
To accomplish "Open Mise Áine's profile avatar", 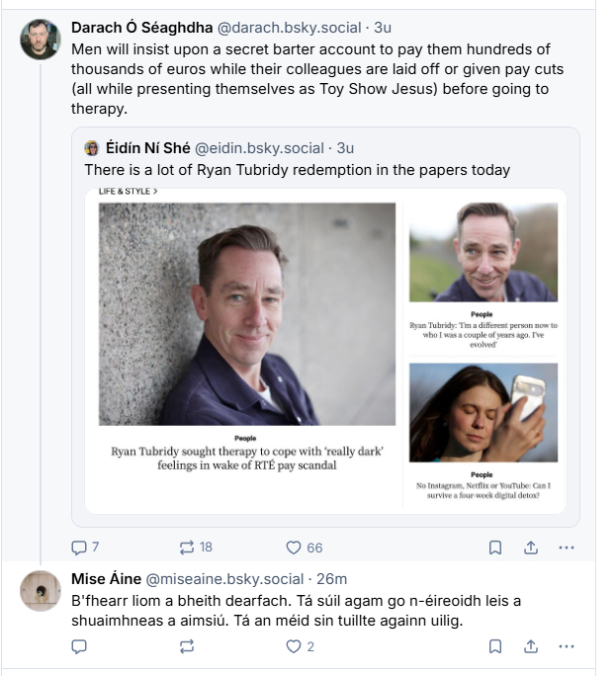I will click(41, 590).
